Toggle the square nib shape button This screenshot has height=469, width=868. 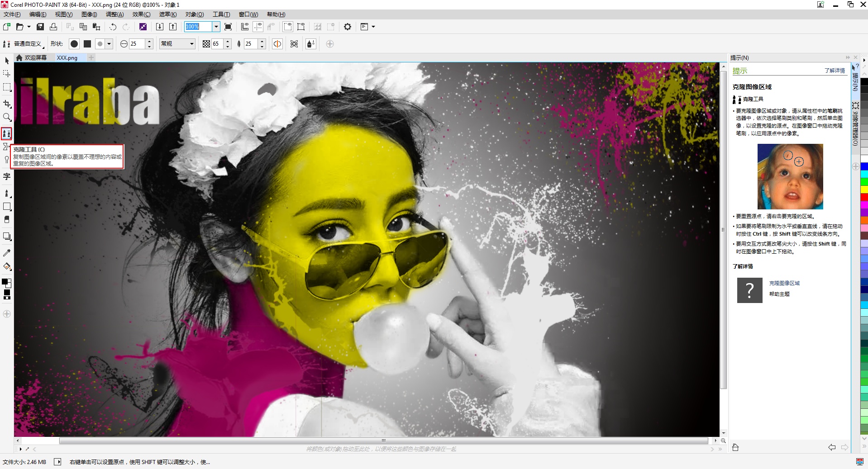pos(87,44)
